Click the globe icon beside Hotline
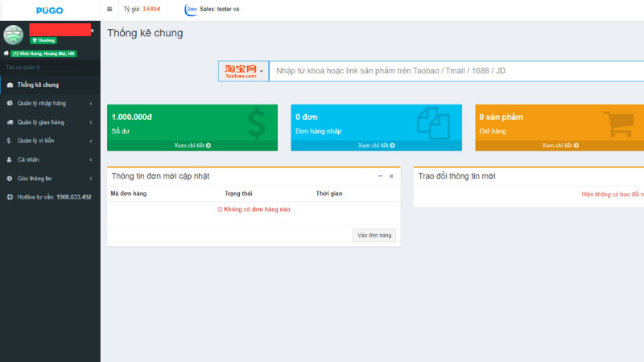Image resolution: width=644 pixels, height=362 pixels. [10, 197]
